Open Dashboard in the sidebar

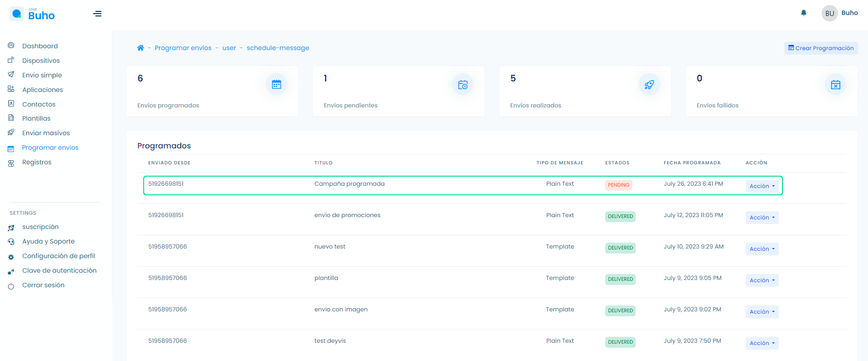(x=40, y=46)
